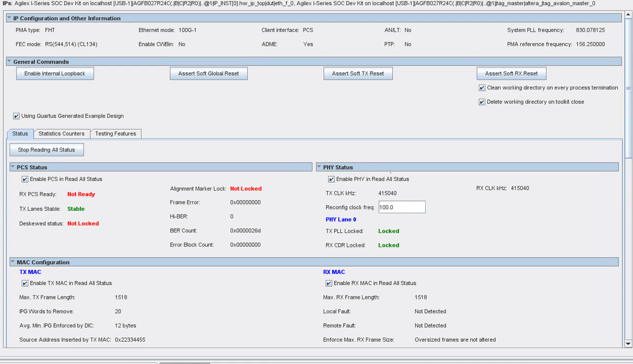Click the Reconfig clock freq input field

pyautogui.click(x=401, y=207)
